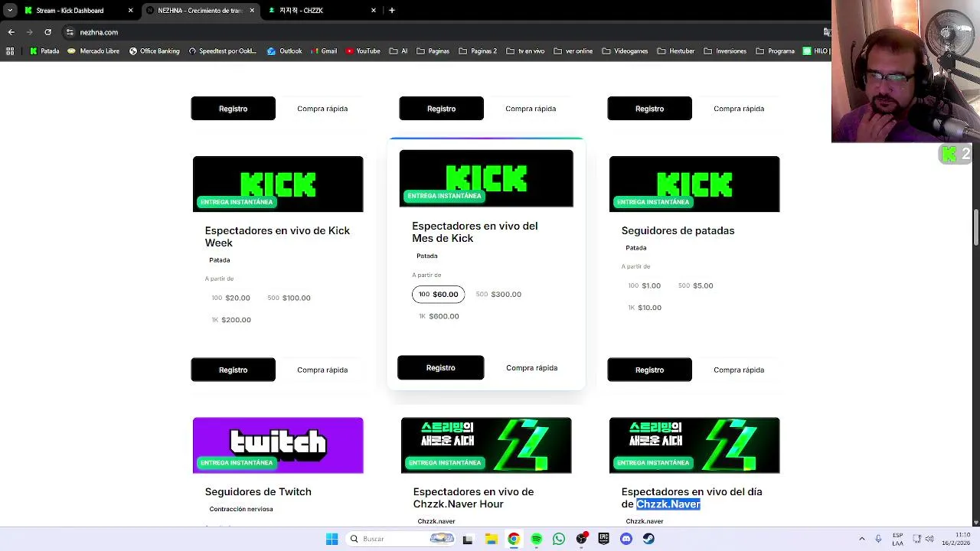
Task: Open the volume tray icon
Action: pyautogui.click(x=929, y=539)
